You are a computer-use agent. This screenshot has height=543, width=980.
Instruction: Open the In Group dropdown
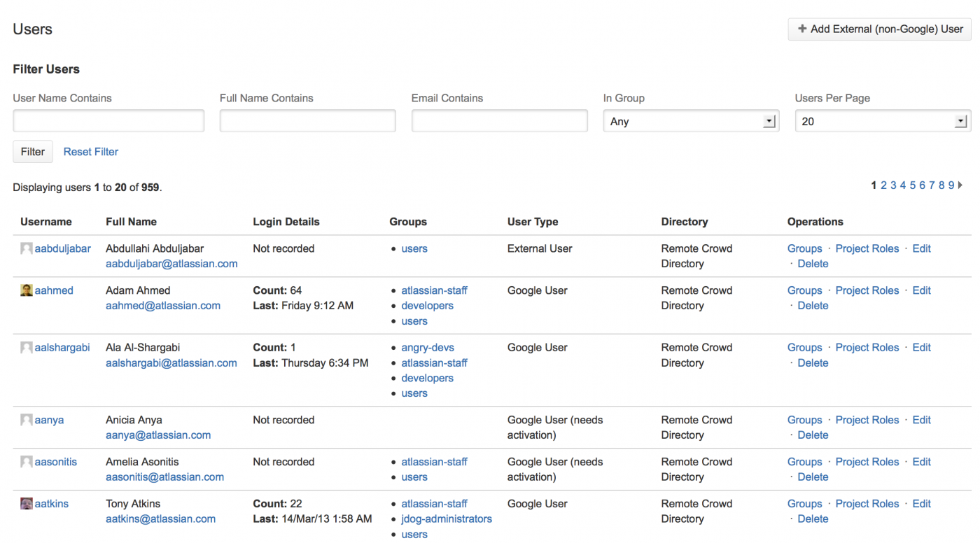[691, 121]
